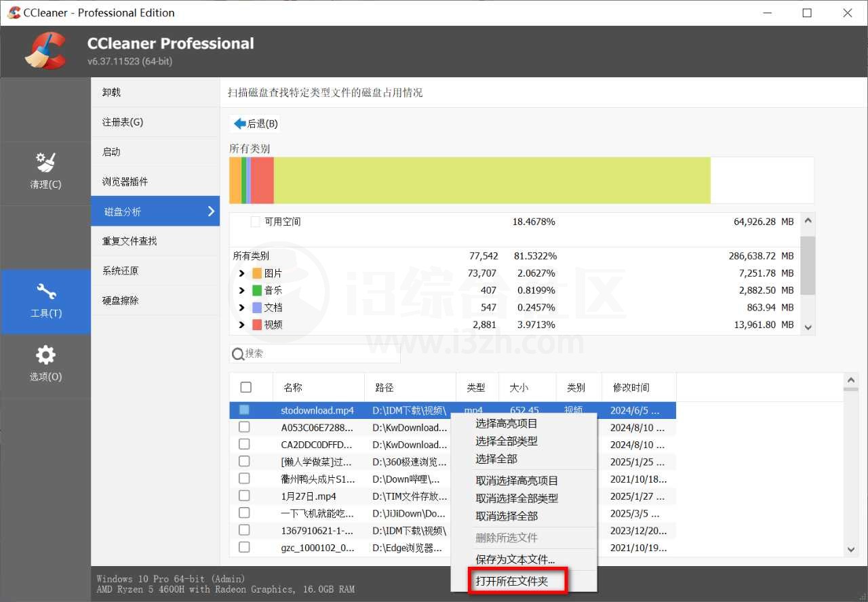Open the 卸载 tool page
The height and width of the screenshot is (602, 868).
click(155, 92)
